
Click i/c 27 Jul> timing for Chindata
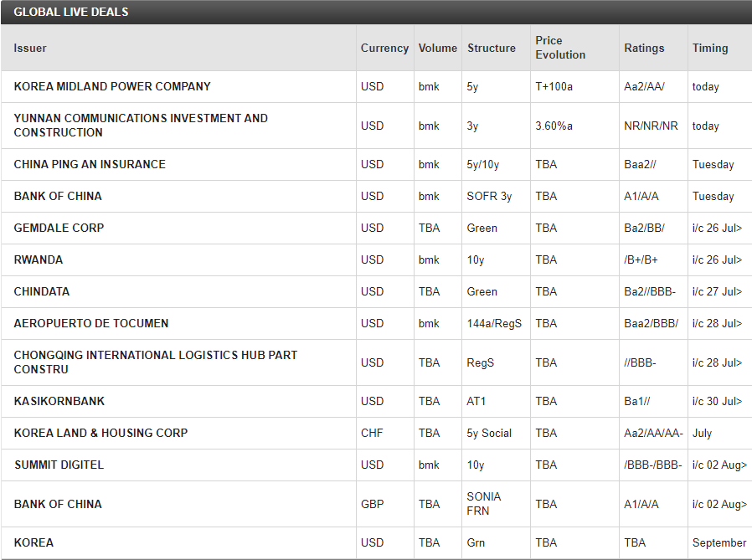(717, 291)
